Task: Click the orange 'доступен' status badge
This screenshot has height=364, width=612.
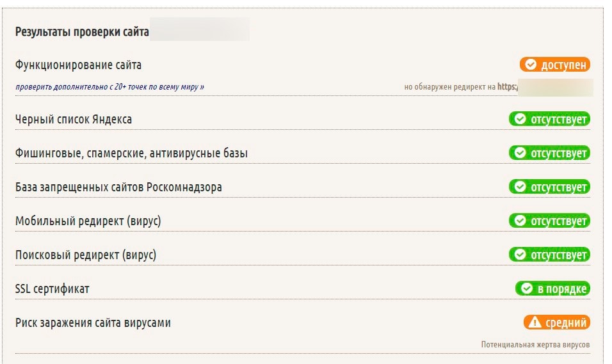Action: tap(554, 65)
